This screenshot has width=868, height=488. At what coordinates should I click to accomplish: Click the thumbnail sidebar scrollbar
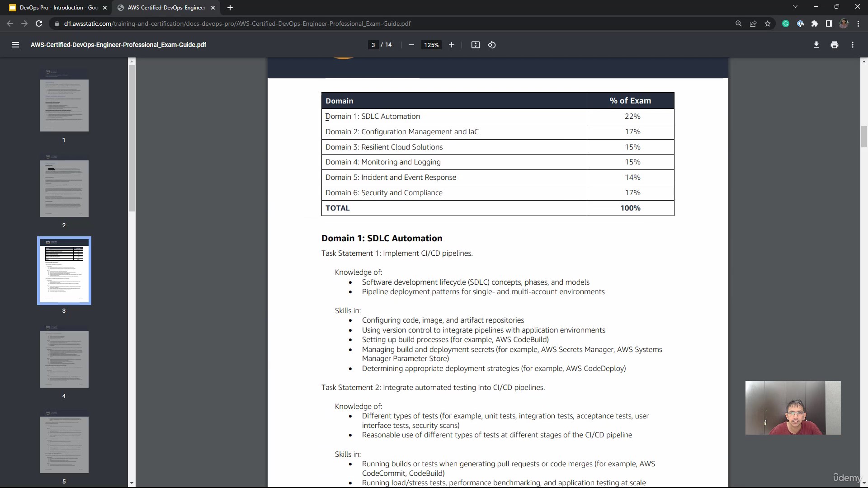click(132, 138)
